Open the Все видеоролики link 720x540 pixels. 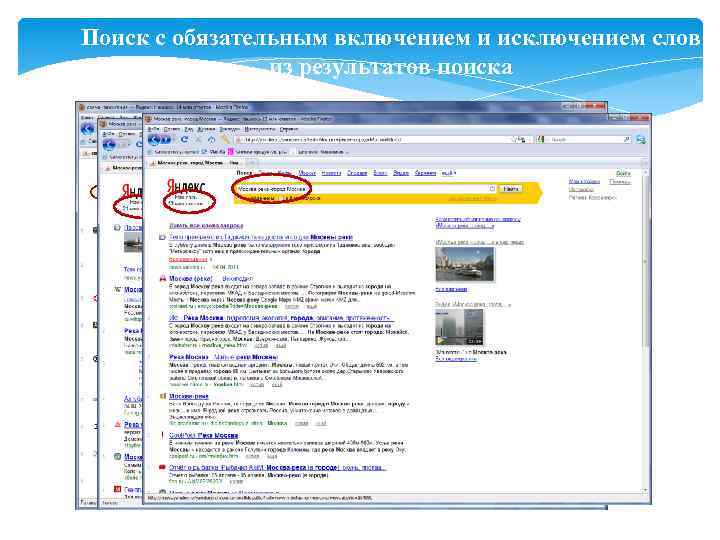pos(456,359)
